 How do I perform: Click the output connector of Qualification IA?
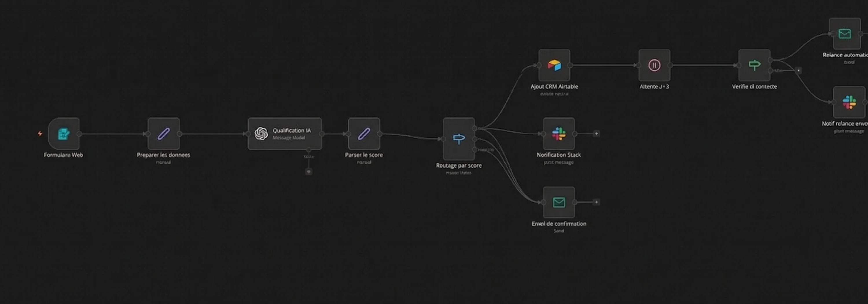tap(322, 133)
